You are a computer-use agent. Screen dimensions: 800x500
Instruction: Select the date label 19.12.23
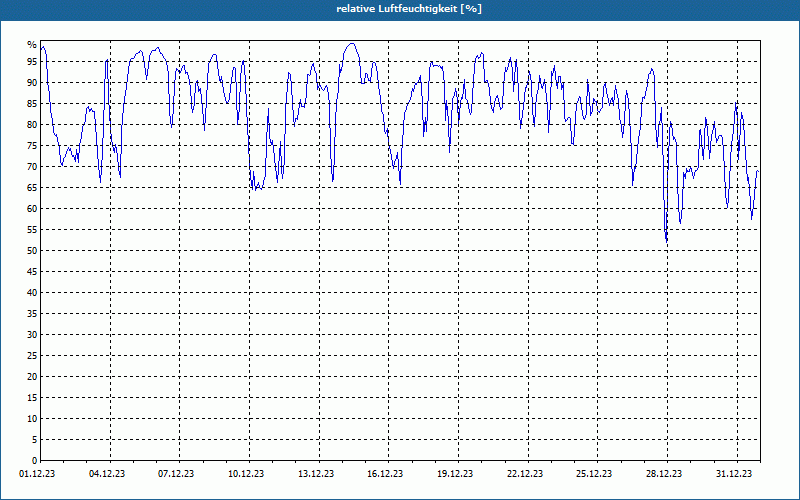tap(455, 474)
